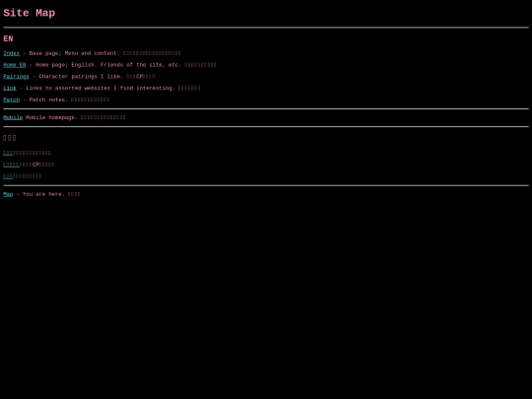The image size is (532, 399).
Task: Go to the Home EN page link
Action: point(14,65)
